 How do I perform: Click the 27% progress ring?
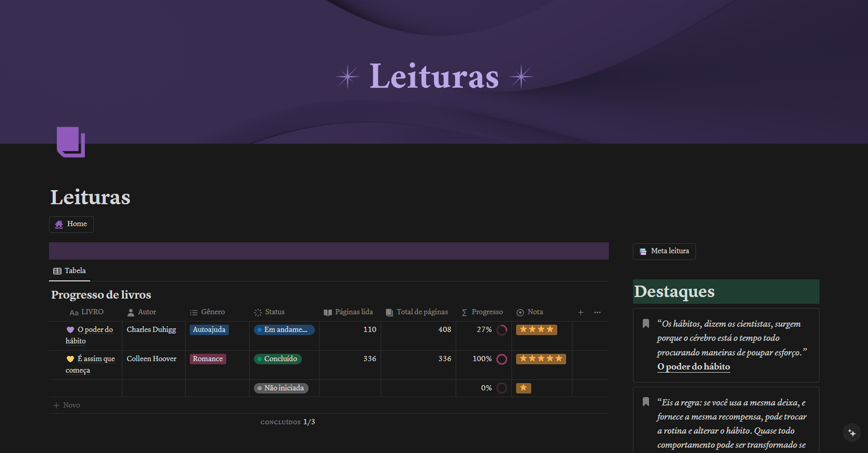pos(502,330)
